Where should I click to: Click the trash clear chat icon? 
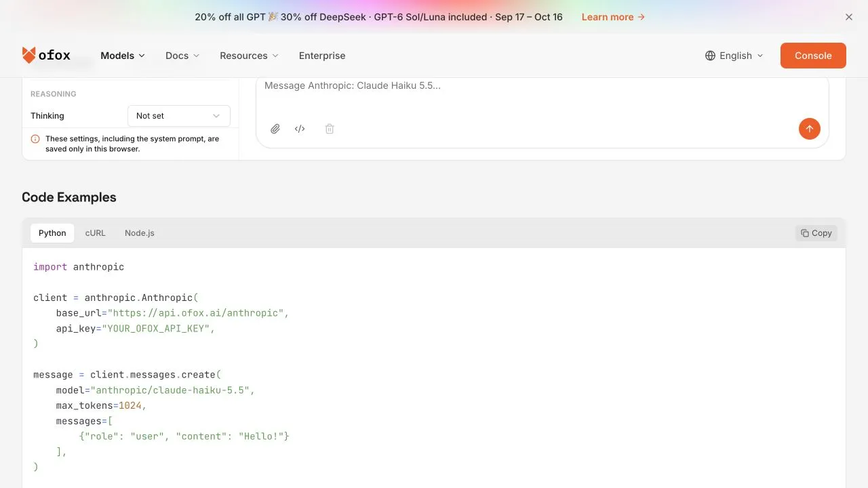click(330, 129)
